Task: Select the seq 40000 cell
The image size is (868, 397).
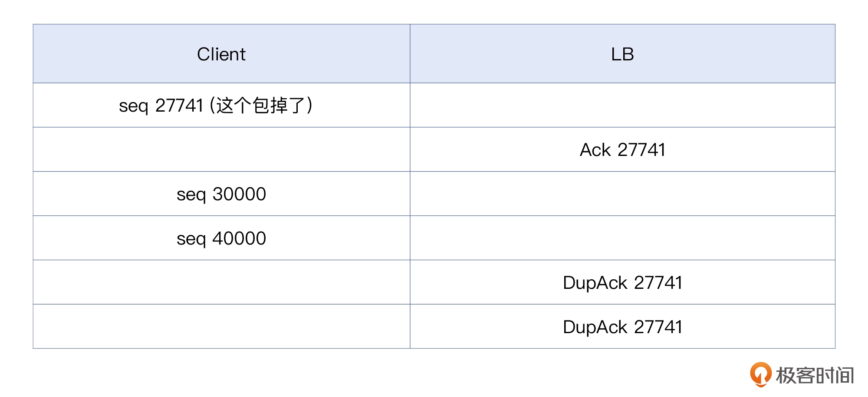Action: tap(221, 238)
